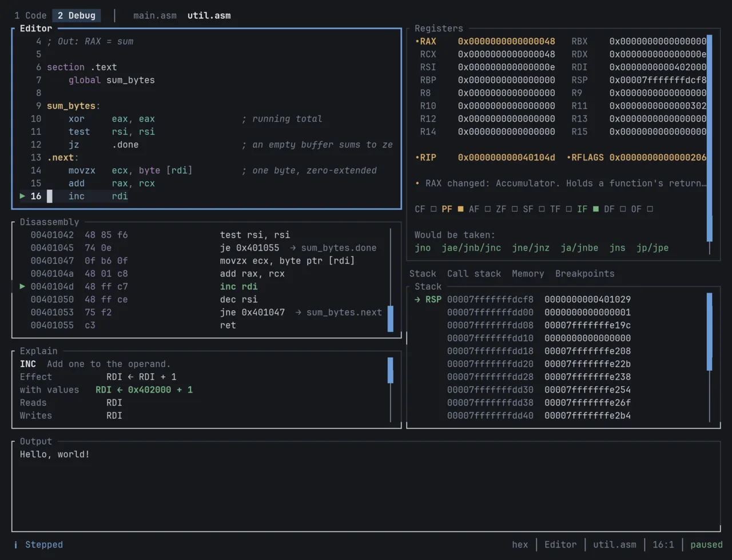
Task: Toggle the IF flag box
Action: 595,209
